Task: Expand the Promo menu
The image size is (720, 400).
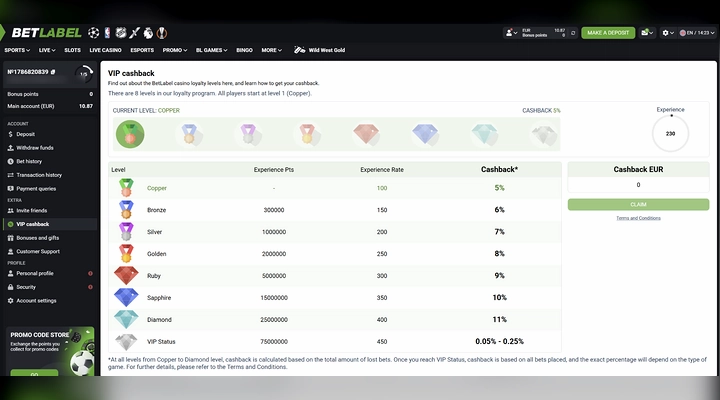Action: click(x=174, y=50)
